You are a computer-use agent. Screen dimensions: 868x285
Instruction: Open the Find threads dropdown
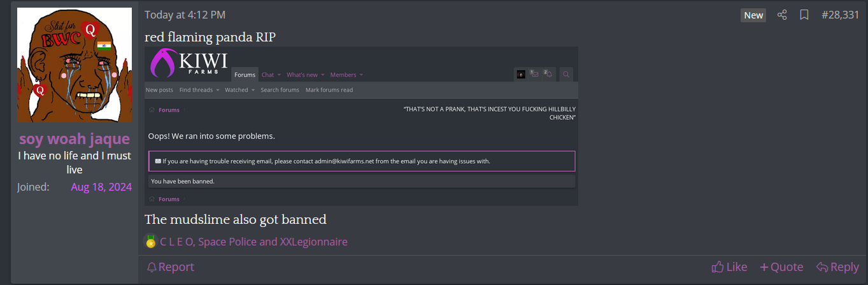(199, 90)
